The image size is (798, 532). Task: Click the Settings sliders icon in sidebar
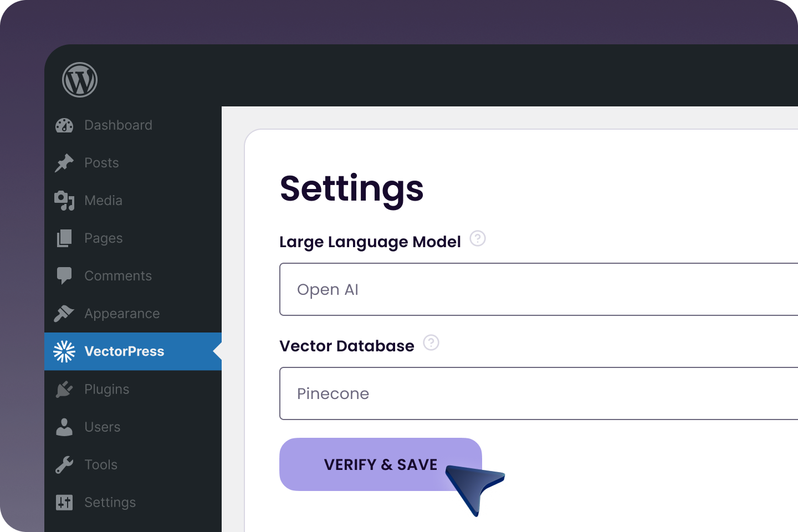point(64,502)
